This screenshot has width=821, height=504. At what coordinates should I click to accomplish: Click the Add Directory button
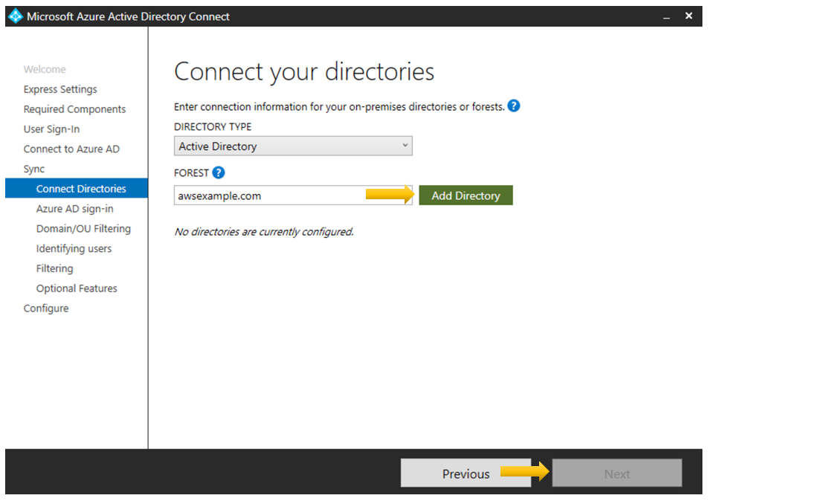(465, 196)
